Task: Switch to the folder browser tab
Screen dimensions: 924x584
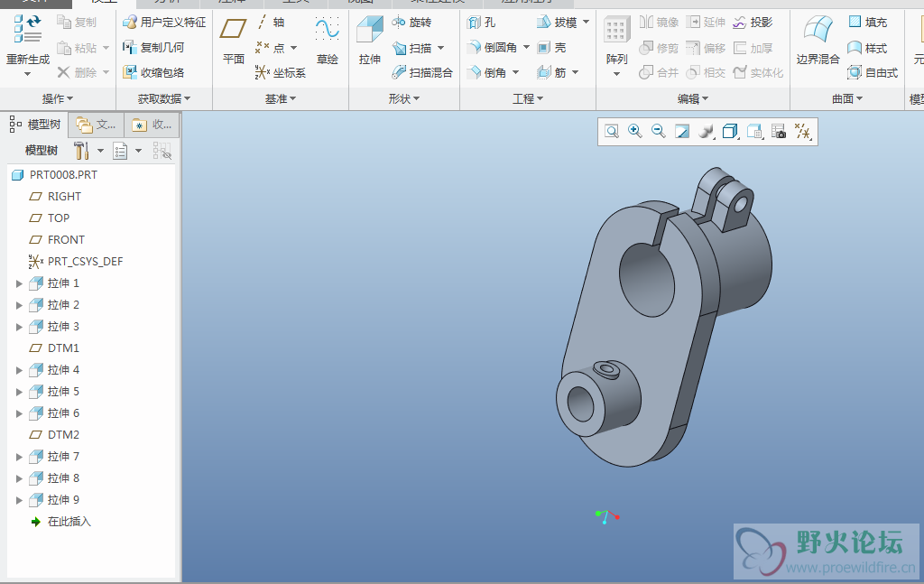Action: [97, 125]
